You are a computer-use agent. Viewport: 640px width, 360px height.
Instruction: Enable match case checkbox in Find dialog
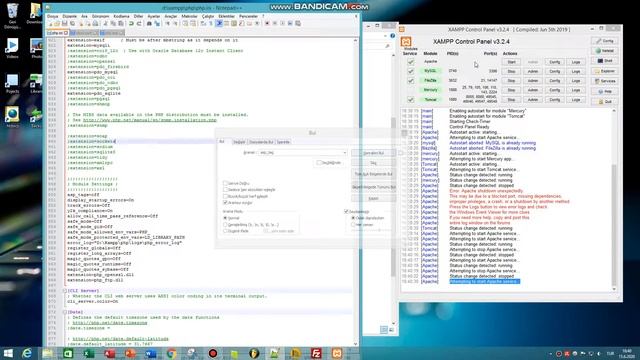pyautogui.click(x=225, y=196)
